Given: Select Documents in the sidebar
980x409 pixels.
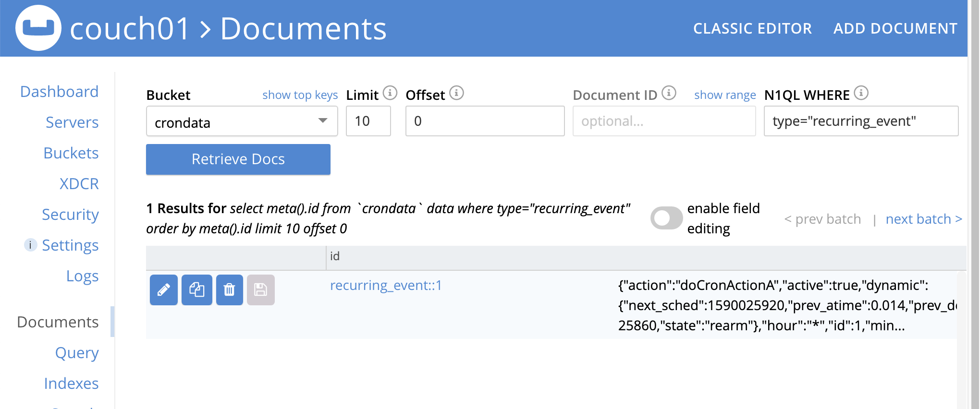Looking at the screenshot, I should pos(58,322).
